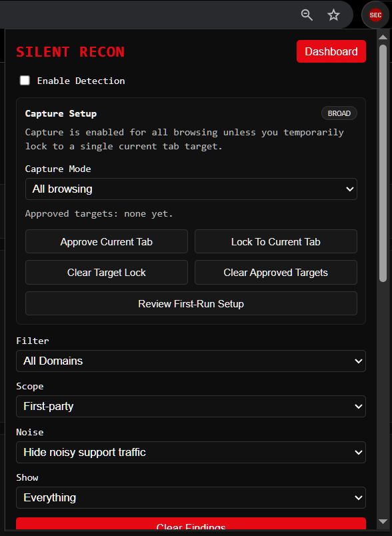The height and width of the screenshot is (536, 392).
Task: Bookmark this page with the star icon
Action: coord(333,15)
